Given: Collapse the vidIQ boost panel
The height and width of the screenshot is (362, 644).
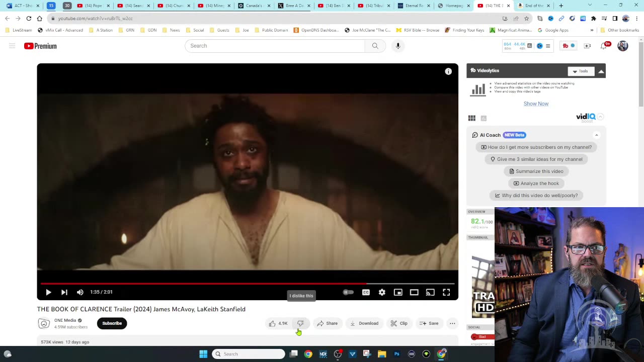Looking at the screenshot, I should coord(601,117).
